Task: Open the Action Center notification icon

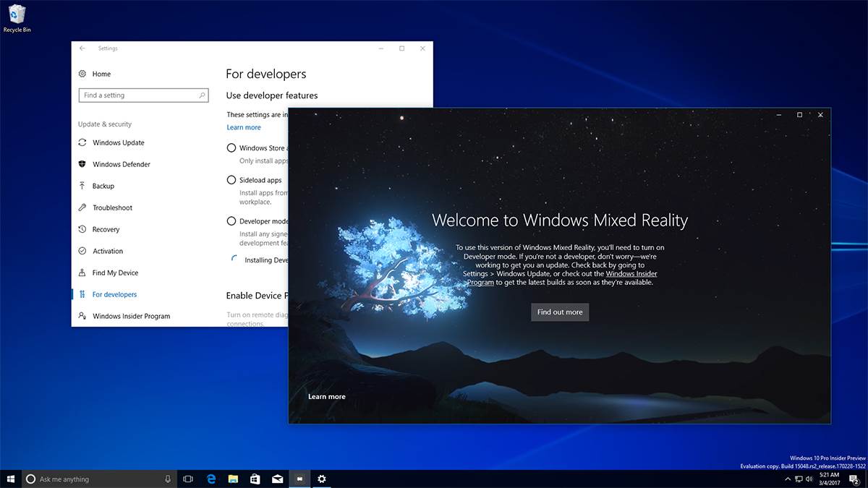Action: click(854, 479)
